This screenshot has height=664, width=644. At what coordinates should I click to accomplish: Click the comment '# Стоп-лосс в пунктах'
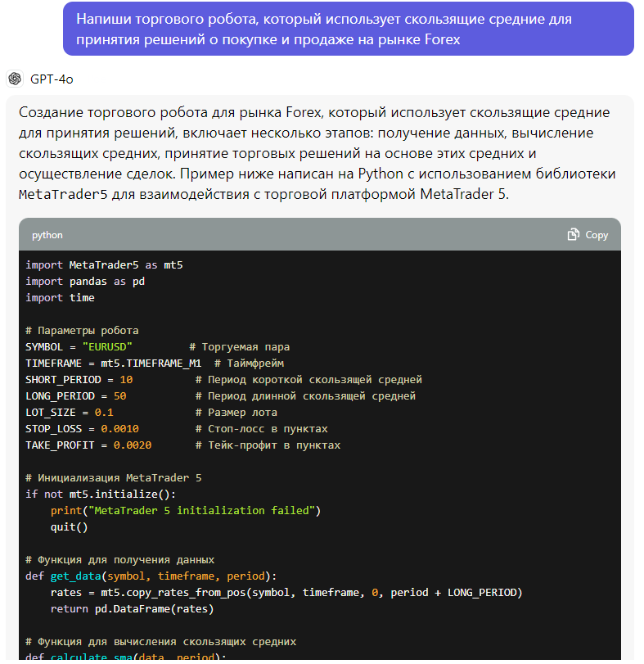pyautogui.click(x=262, y=429)
